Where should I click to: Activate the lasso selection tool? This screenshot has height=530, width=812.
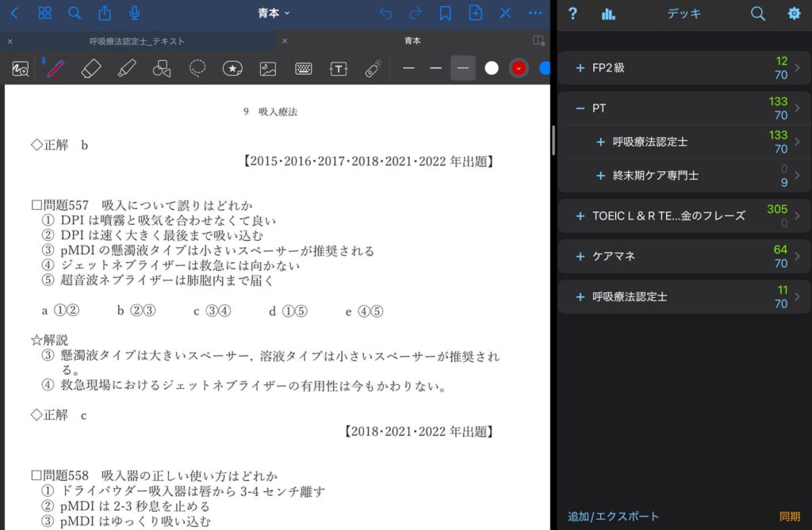point(197,69)
